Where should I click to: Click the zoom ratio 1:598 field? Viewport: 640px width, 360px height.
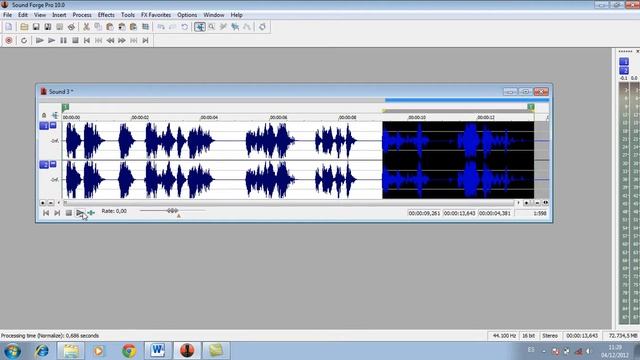click(x=531, y=213)
